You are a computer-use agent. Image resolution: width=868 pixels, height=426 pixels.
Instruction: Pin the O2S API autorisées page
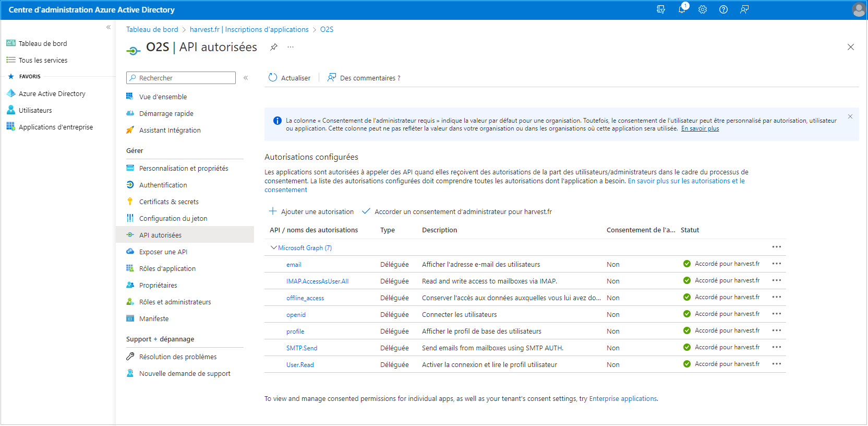pos(274,47)
